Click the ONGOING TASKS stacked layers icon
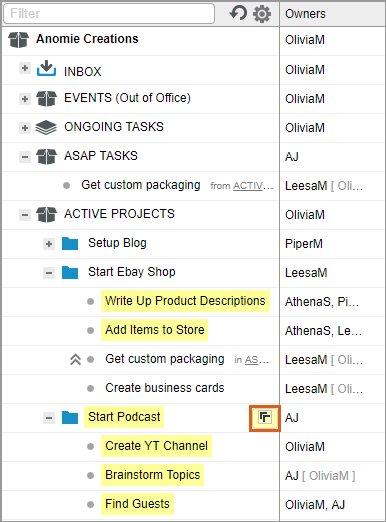The width and height of the screenshot is (386, 522). tap(46, 127)
